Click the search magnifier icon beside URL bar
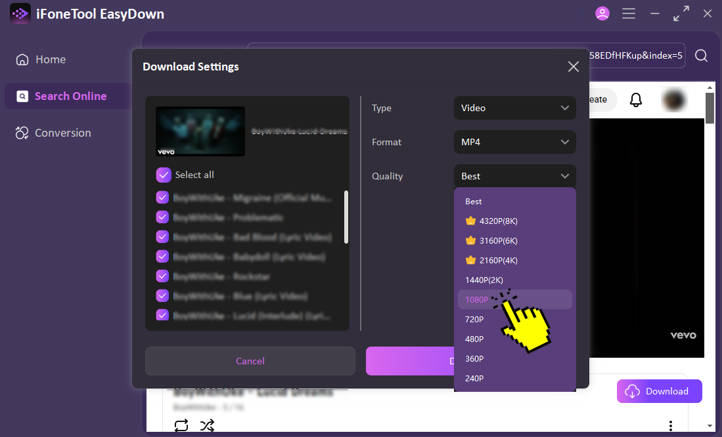The image size is (722, 437). pos(701,56)
